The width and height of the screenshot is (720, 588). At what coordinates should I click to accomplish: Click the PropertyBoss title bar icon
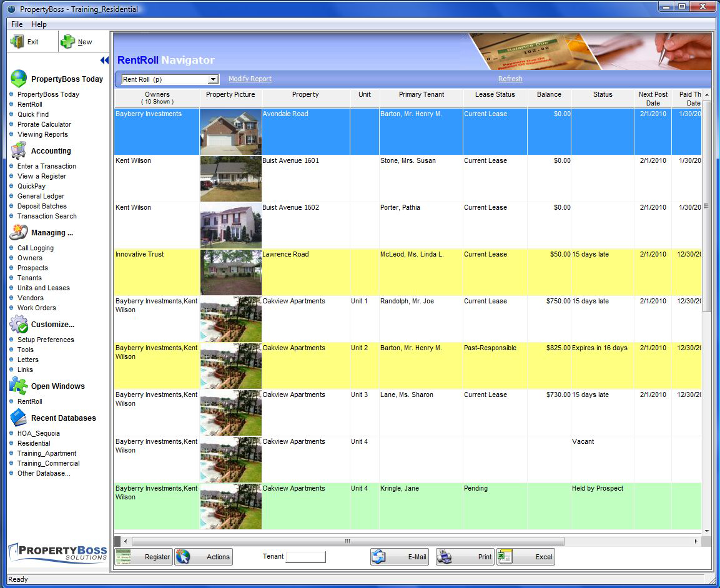click(11, 9)
